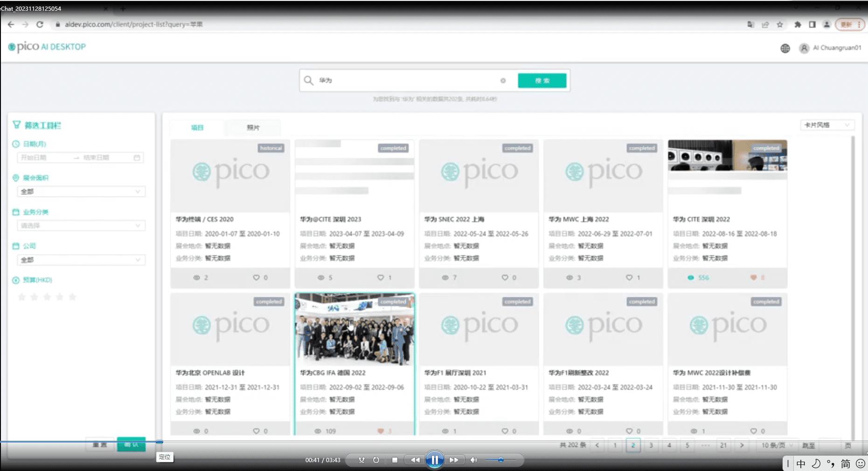Screen dimensions: 868x471
Task: Like the 华为终端 / CES 2020 card
Action: [256, 278]
